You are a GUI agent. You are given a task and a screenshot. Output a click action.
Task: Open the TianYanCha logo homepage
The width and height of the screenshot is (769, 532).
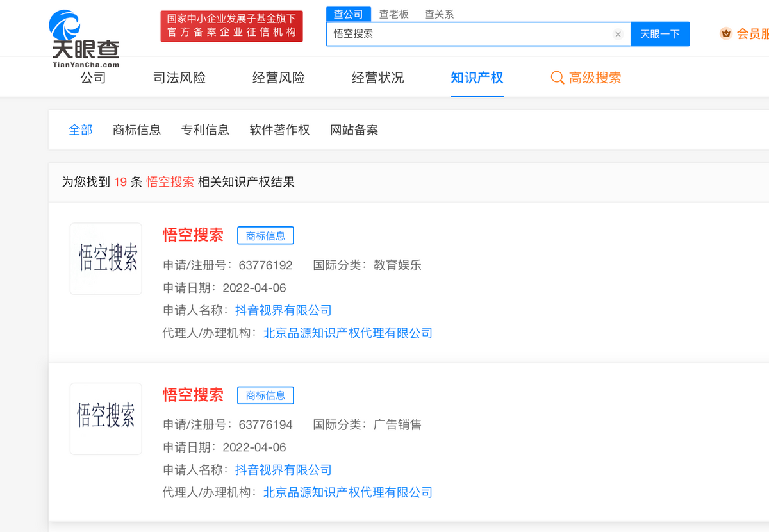(84, 38)
